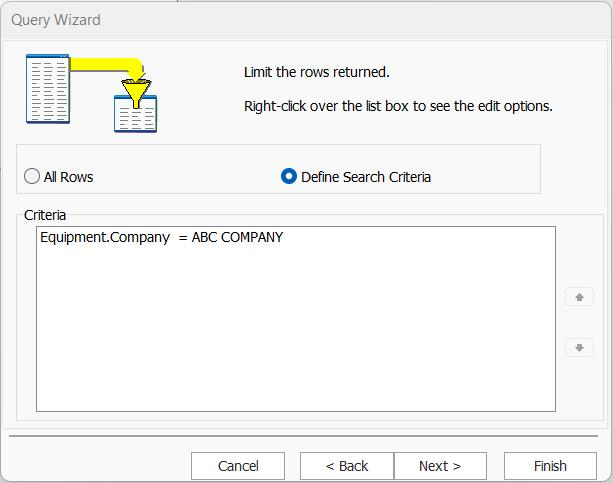The width and height of the screenshot is (613, 483).
Task: Click the Query Wizard title bar
Action: coord(300,19)
